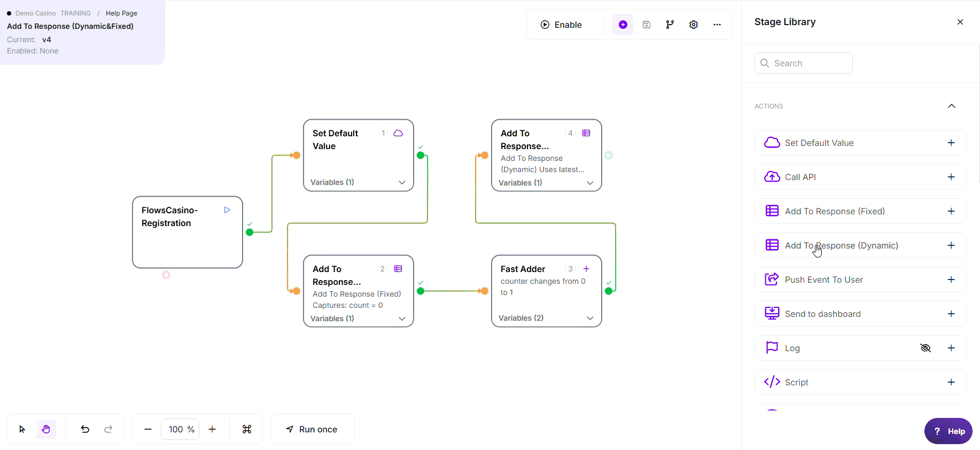Screen dimensions: 980x450
Task: Click the Push Event To User share icon
Action: [x=772, y=279]
